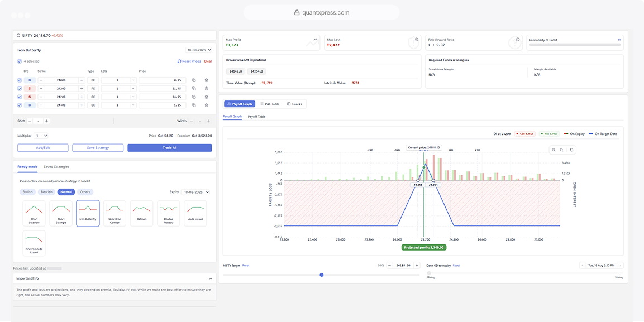
Task: Uncheck the 24000 PE leg checkbox
Action: pyautogui.click(x=20, y=80)
